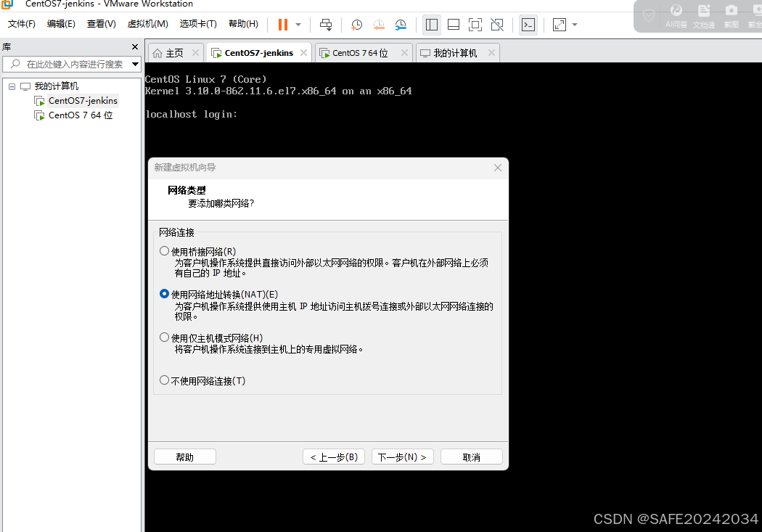The image size is (762, 532).
Task: Click the VMware Workstation title icon
Action: click(x=7, y=4)
